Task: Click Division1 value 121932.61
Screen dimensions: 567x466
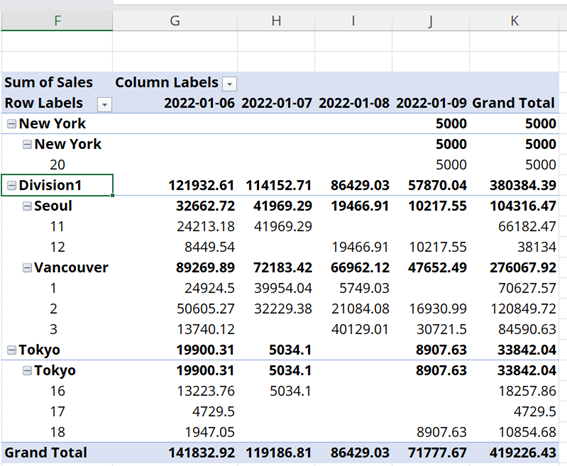Action: [202, 185]
